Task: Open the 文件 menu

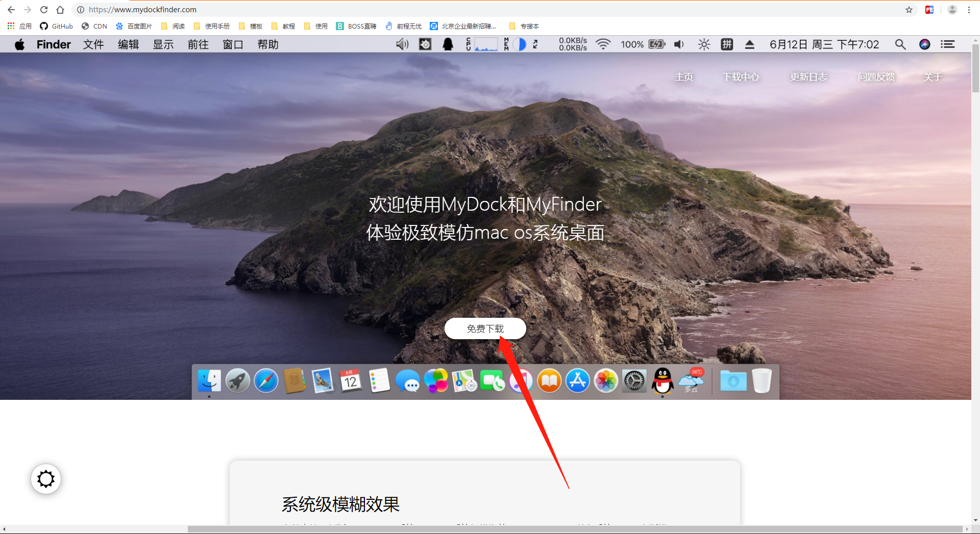Action: 93,44
